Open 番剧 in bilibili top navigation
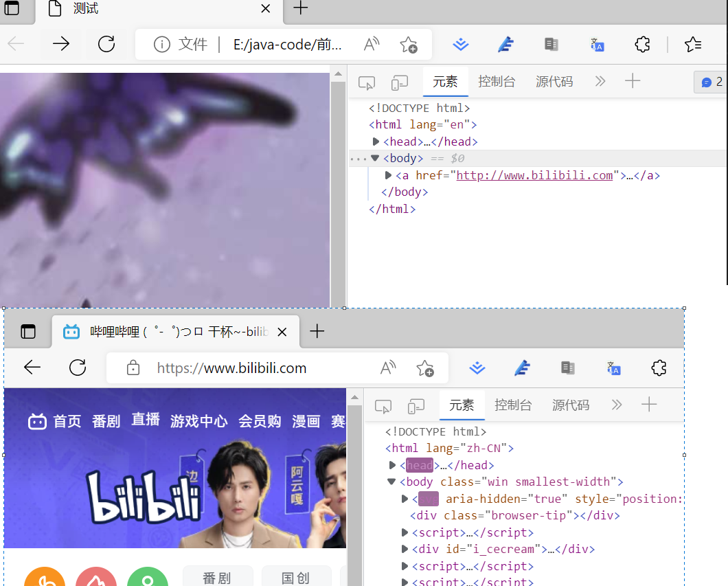728x586 pixels. 106,421
